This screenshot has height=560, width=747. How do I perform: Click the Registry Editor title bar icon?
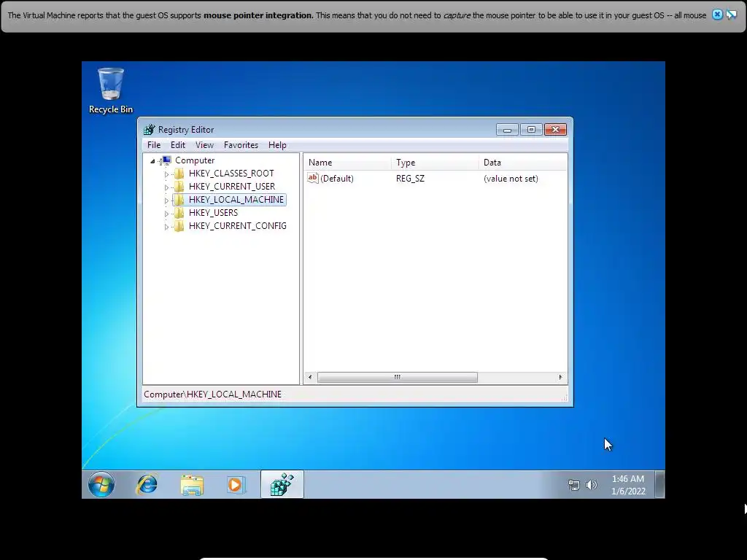tap(150, 130)
